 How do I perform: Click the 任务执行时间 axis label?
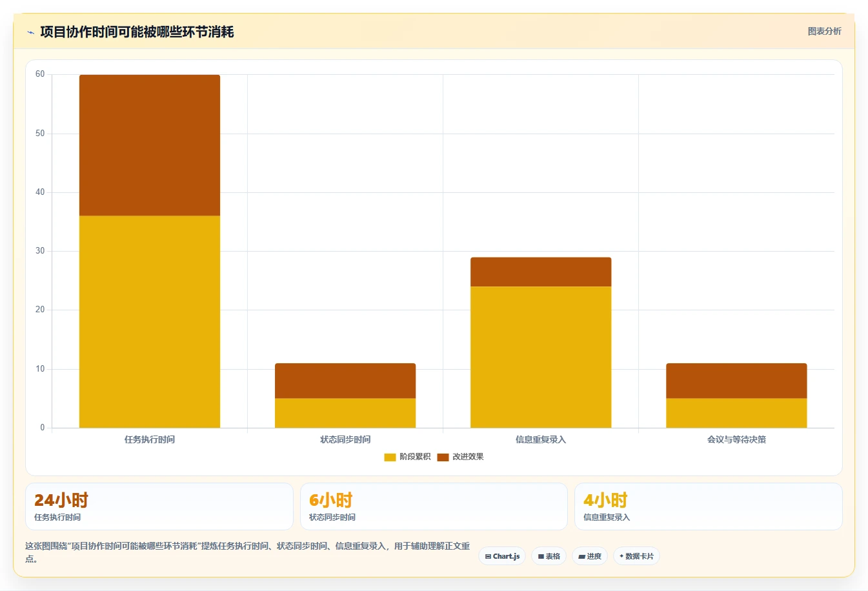click(150, 439)
